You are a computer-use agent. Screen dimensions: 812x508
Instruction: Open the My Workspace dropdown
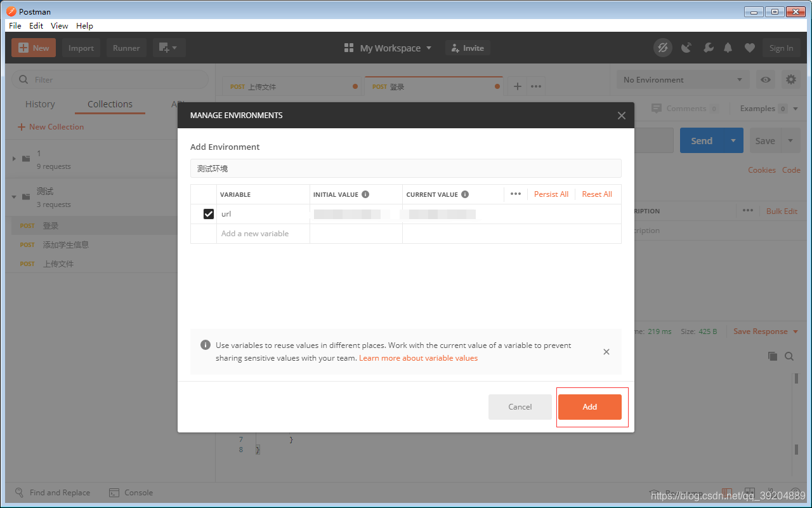[x=388, y=48]
